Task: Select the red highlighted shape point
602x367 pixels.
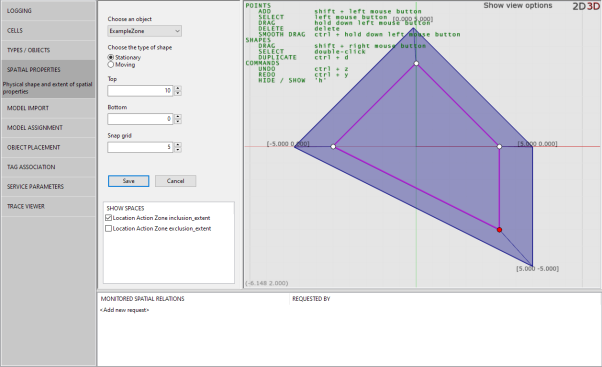Action: point(499,230)
